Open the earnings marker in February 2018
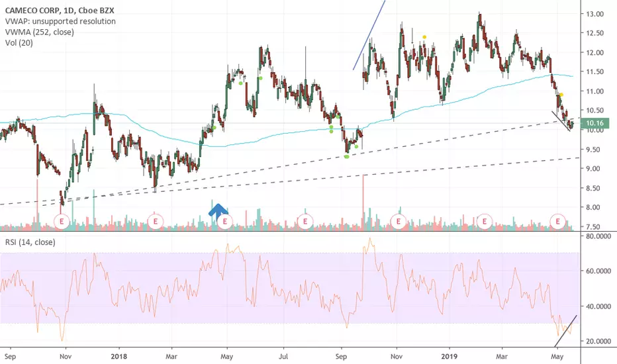 156,222
